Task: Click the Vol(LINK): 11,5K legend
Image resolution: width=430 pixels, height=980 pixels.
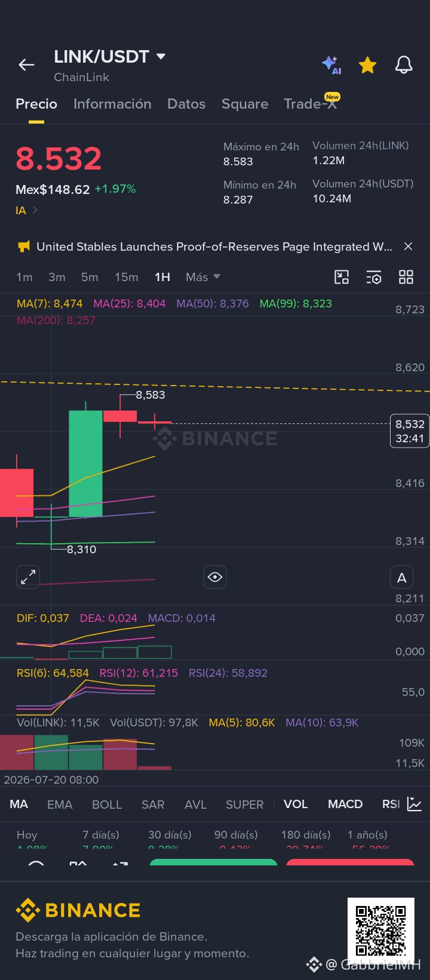Action: tap(58, 723)
